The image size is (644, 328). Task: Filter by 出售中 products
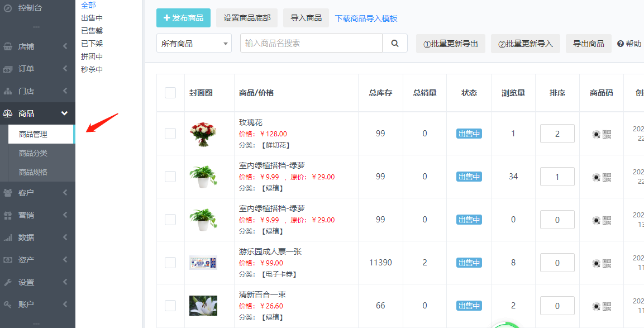point(92,18)
